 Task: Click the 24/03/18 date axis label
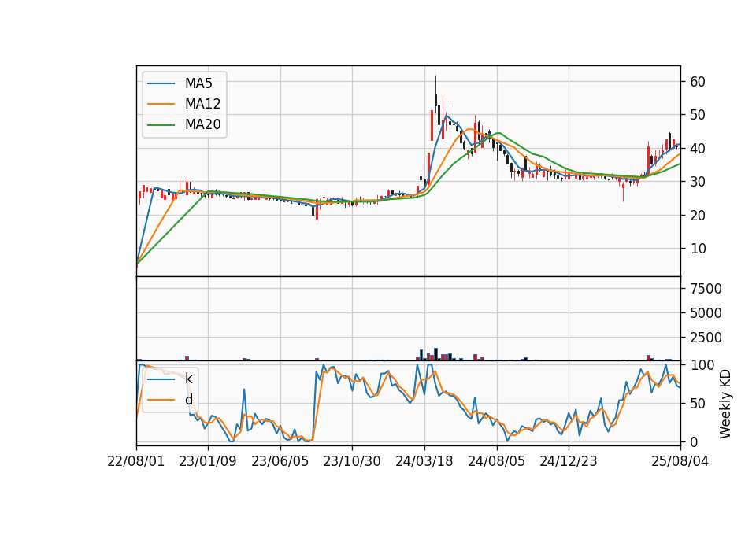[424, 461]
